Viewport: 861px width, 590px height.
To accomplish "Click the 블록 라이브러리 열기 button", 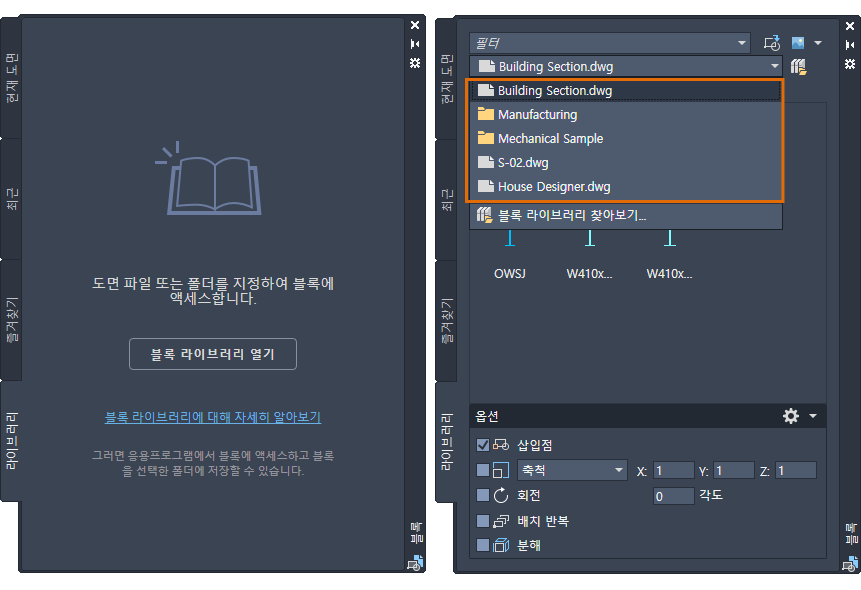I will pyautogui.click(x=213, y=354).
